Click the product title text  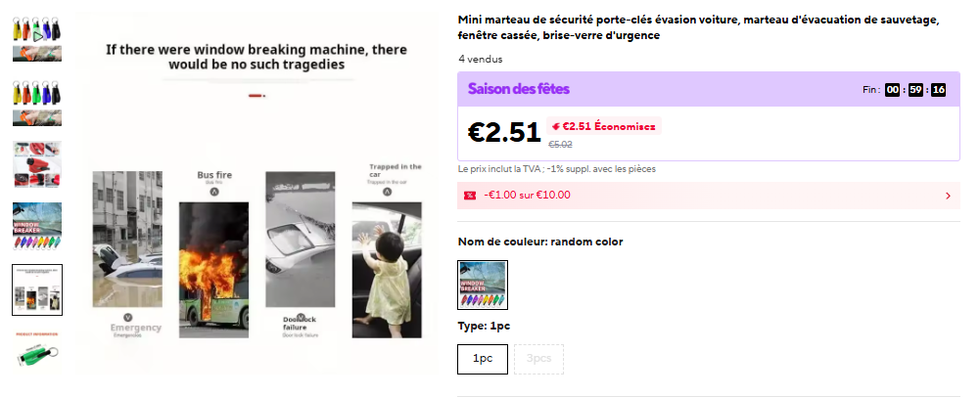698,27
